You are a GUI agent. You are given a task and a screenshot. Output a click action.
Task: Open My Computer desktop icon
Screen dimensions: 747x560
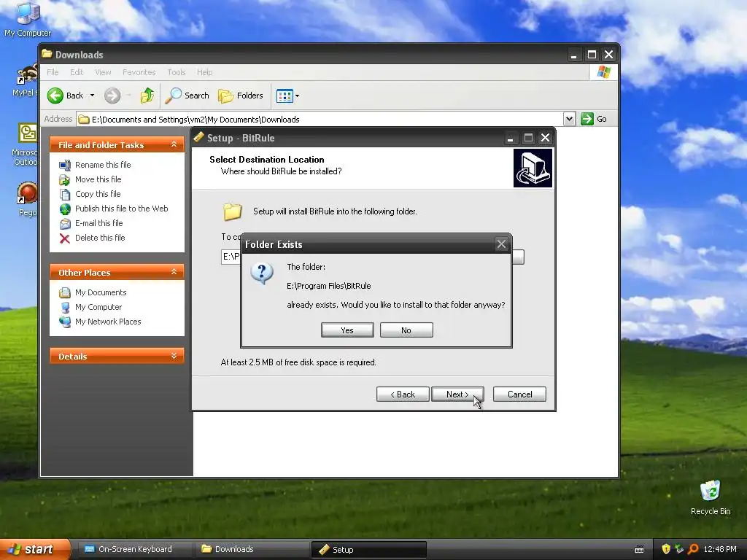point(28,19)
